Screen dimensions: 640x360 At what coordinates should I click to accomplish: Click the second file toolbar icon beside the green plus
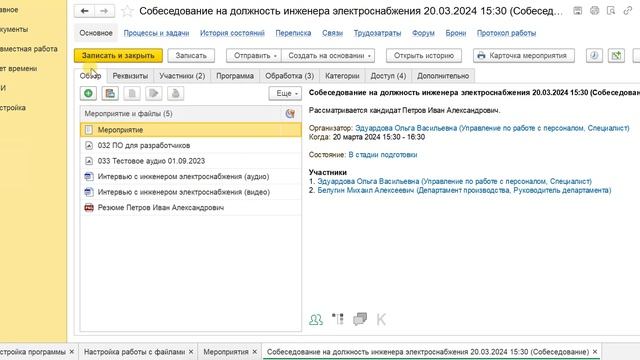point(110,93)
